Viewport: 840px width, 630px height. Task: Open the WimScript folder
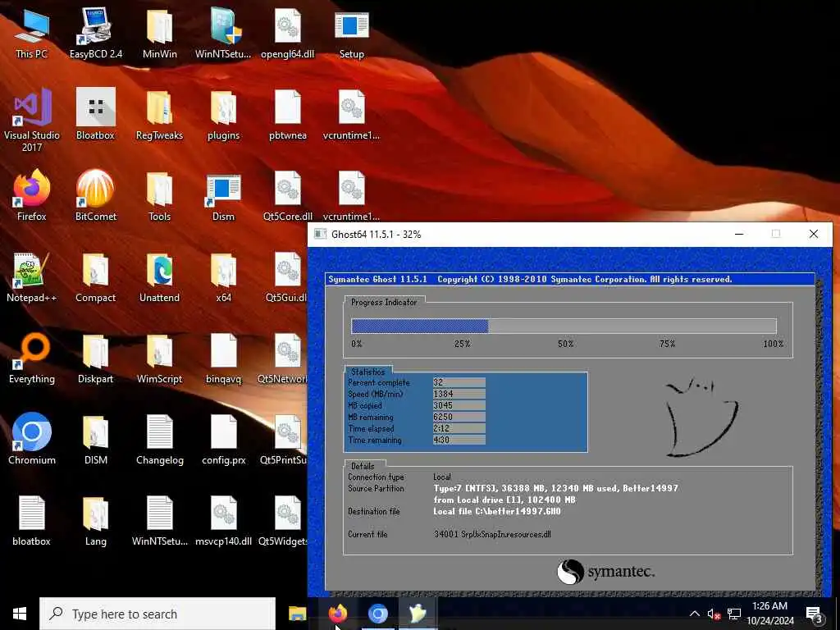[160, 358]
